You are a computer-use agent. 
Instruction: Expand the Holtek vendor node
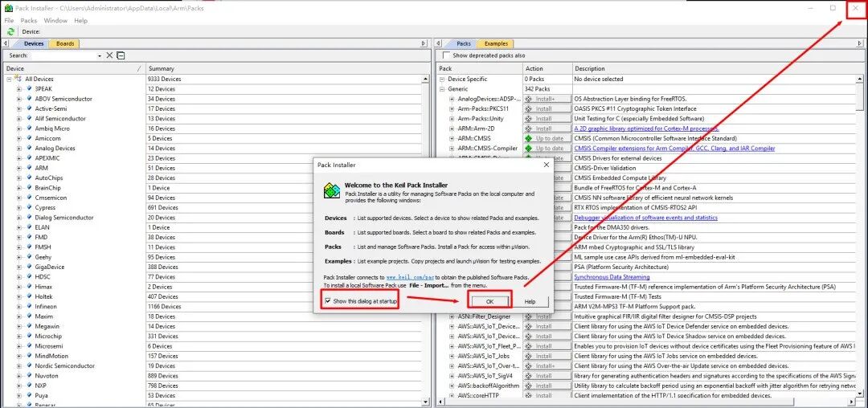pos(19,297)
